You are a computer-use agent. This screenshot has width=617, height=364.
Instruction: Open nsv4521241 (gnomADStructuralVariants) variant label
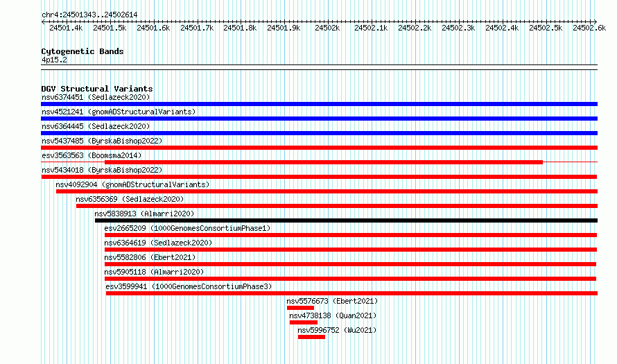pyautogui.click(x=119, y=112)
